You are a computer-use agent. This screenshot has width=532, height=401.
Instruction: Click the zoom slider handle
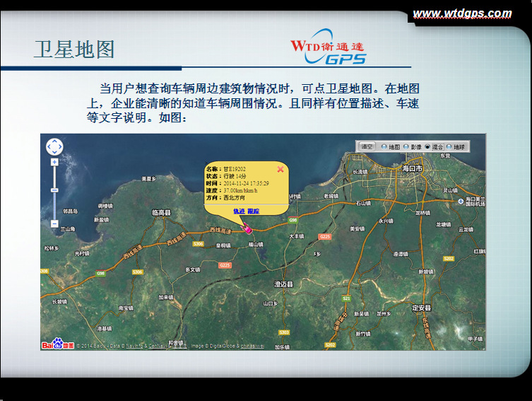pos(54,189)
